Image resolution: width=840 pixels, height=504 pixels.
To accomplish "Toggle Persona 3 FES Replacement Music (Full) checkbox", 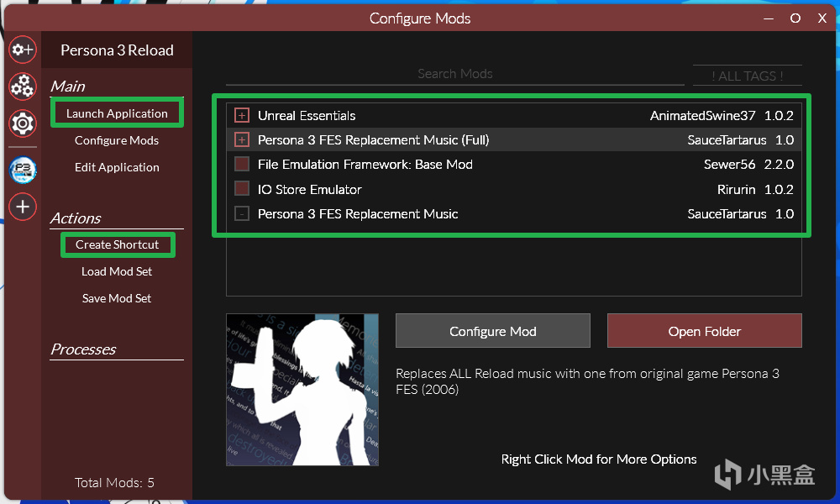I will point(242,139).
